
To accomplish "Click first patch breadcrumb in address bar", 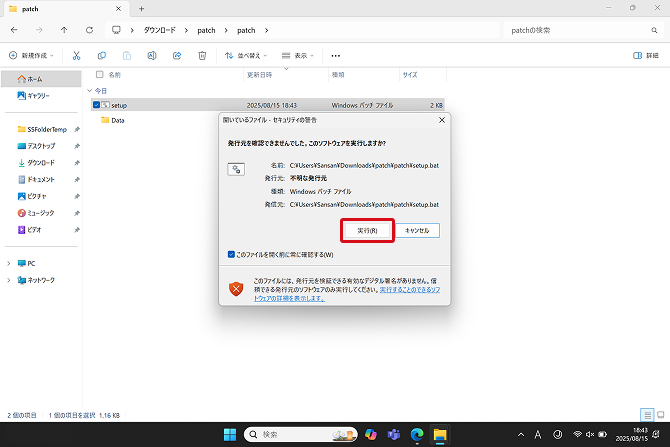I will [x=206, y=30].
